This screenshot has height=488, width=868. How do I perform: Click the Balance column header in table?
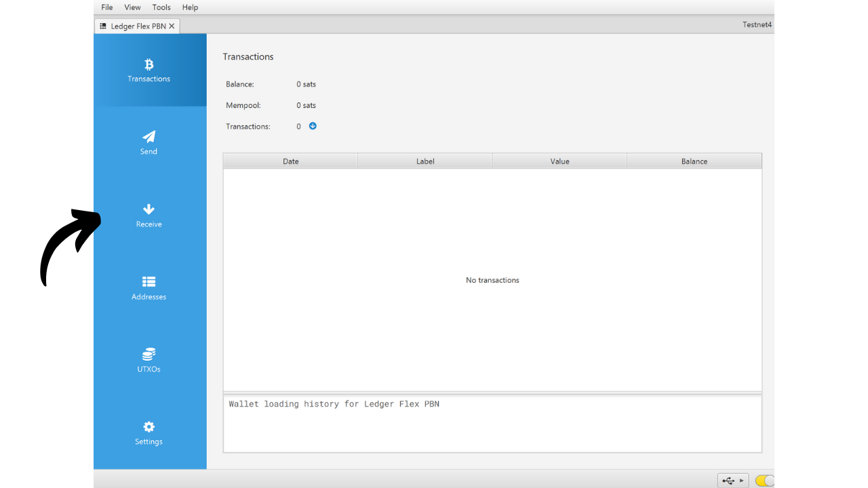click(x=694, y=161)
